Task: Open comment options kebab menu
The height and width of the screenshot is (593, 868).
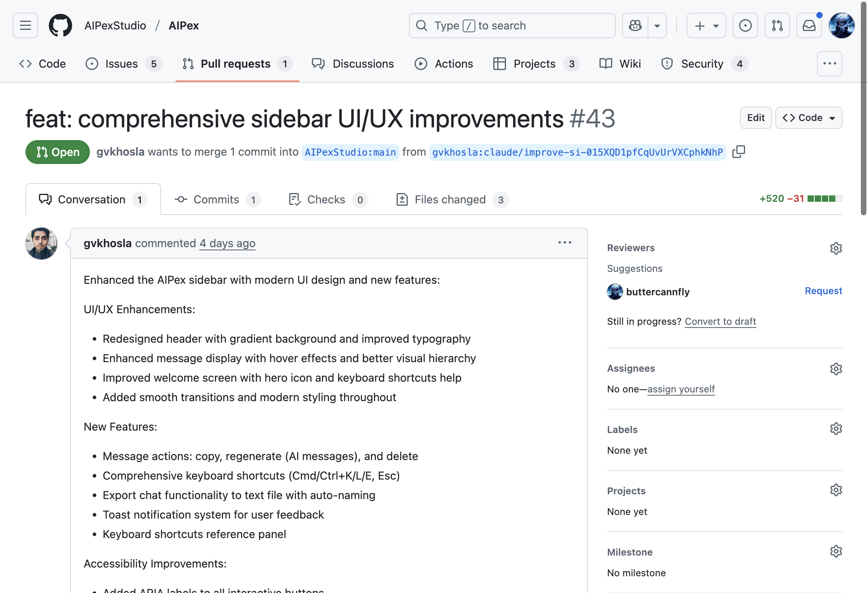Action: tap(565, 243)
